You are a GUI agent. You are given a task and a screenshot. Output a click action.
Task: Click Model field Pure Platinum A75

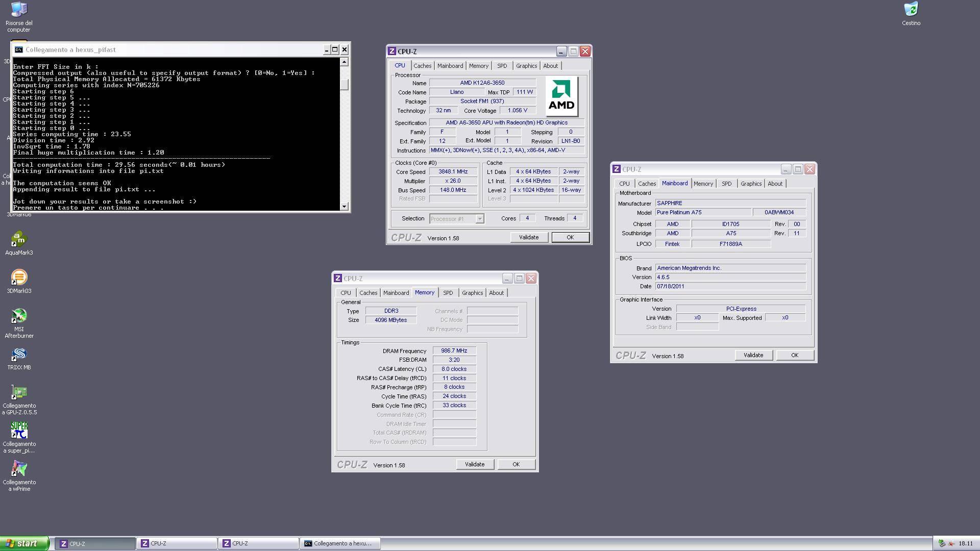tap(703, 212)
